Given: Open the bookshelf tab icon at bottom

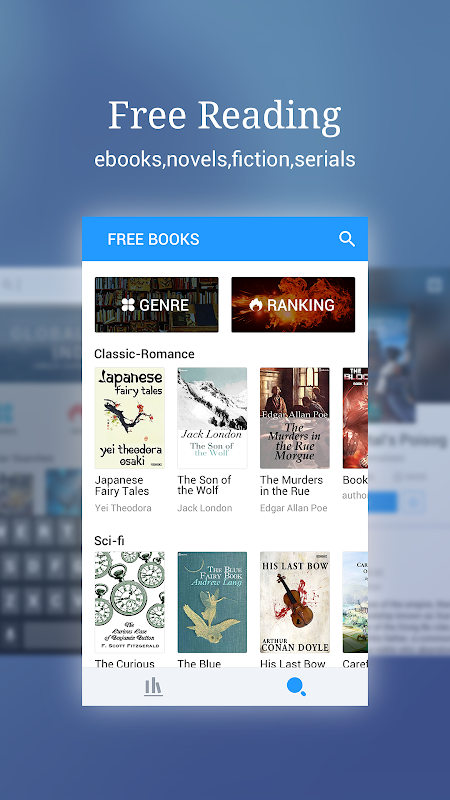Looking at the screenshot, I should pos(153,687).
